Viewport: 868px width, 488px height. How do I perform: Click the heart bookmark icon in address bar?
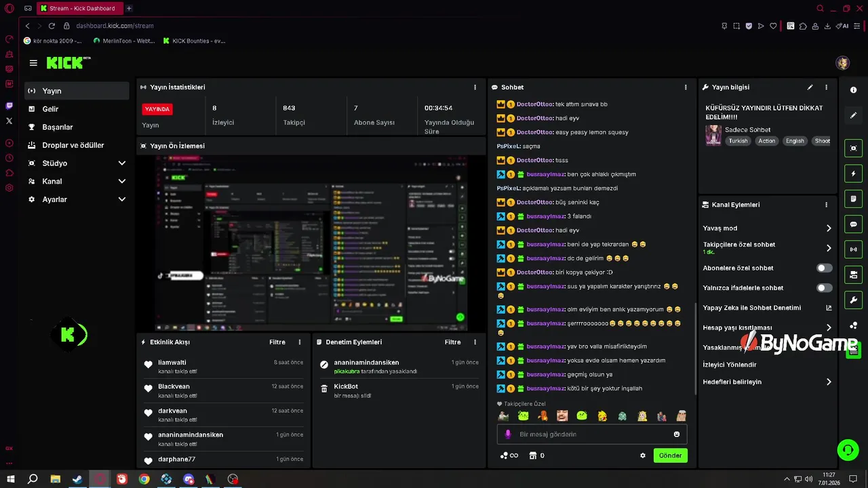(773, 26)
